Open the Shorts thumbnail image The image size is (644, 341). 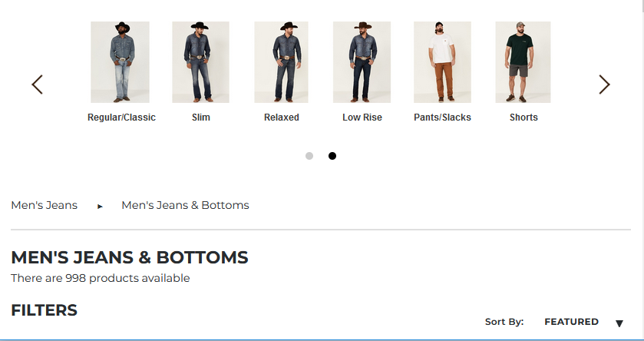click(523, 62)
